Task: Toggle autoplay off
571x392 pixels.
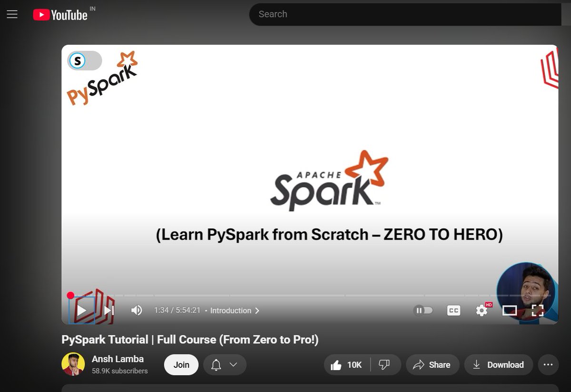Action: pyautogui.click(x=423, y=310)
